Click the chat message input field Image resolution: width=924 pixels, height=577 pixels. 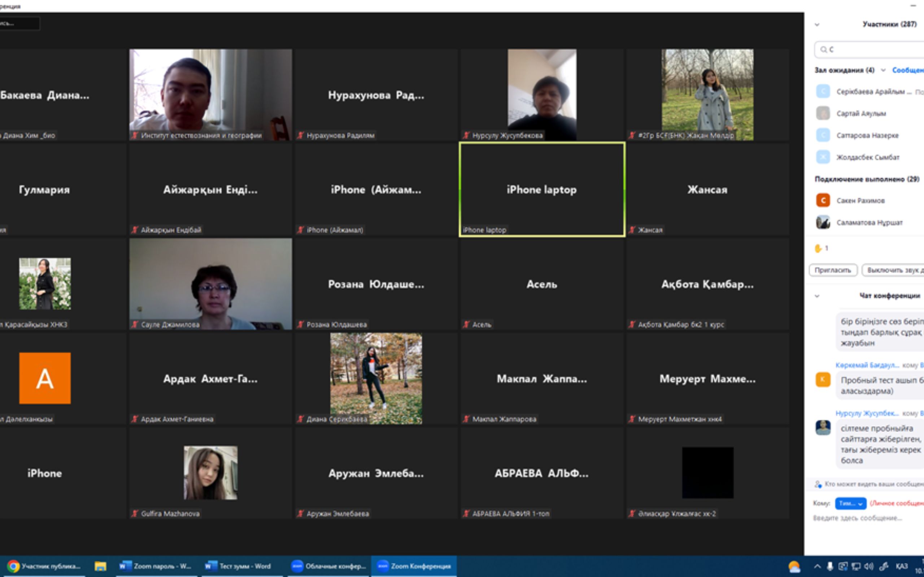click(863, 518)
